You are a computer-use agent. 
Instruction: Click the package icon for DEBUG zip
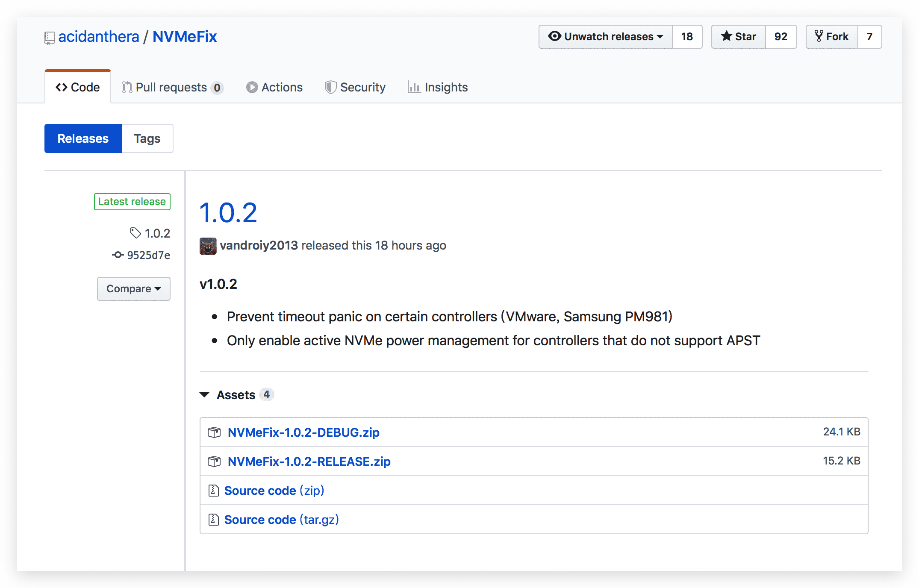click(x=214, y=432)
